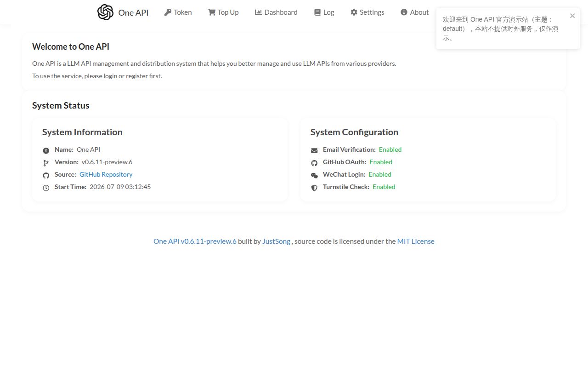This screenshot has width=588, height=368.
Task: Open the GitHub Repository link
Action: pyautogui.click(x=106, y=174)
